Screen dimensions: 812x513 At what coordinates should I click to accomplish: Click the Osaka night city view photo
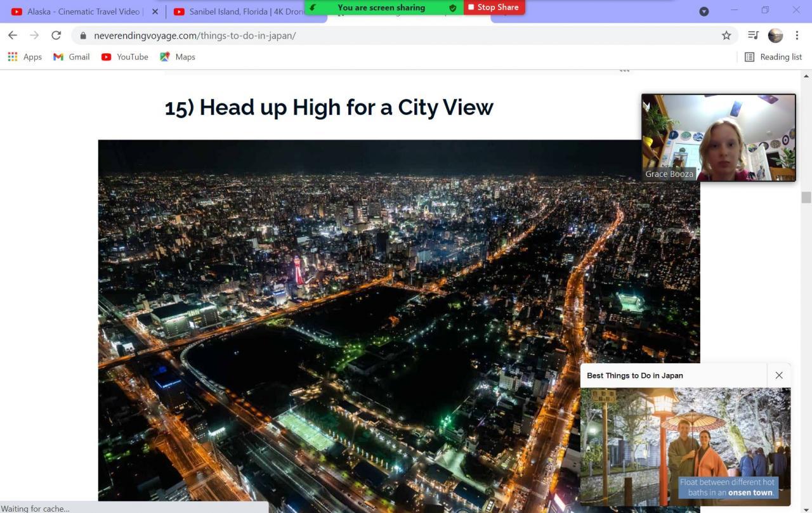point(399,326)
